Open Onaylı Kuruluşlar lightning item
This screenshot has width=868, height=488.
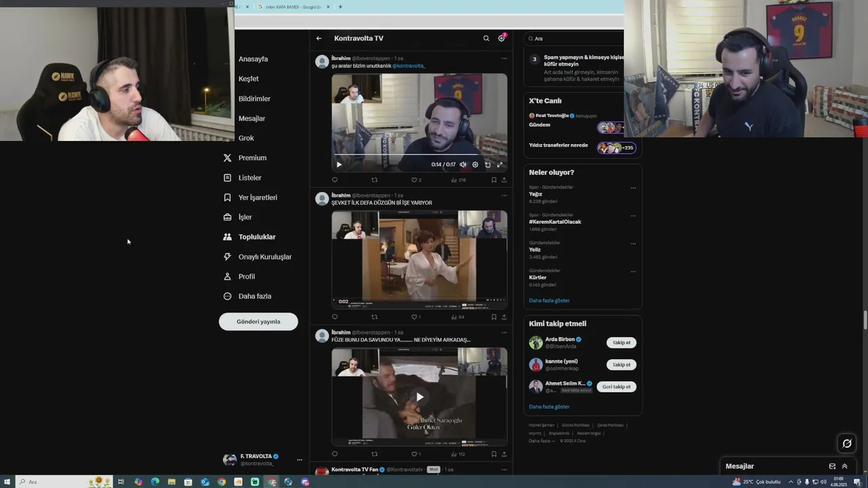(x=257, y=257)
